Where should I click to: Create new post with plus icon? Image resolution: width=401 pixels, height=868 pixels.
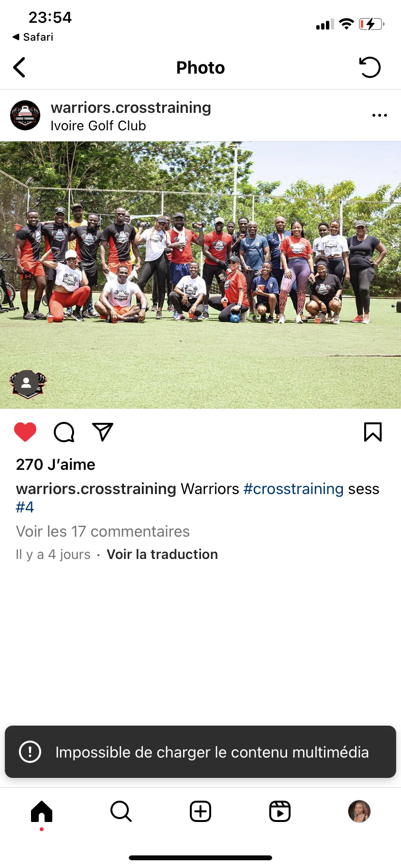click(200, 811)
